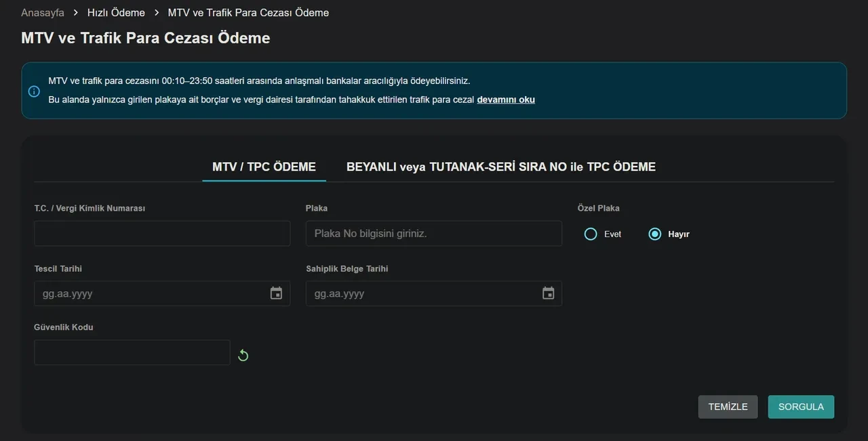Viewport: 868px width, 441px height.
Task: Follow the devamını oku link
Action: (505, 100)
